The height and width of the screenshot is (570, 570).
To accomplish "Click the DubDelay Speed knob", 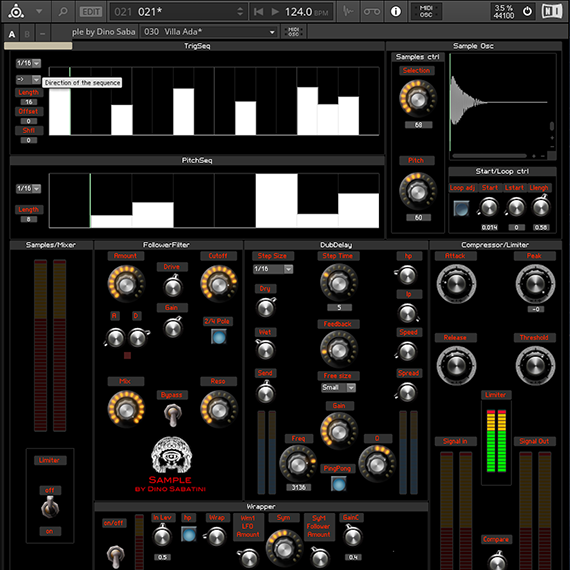I will [x=407, y=351].
